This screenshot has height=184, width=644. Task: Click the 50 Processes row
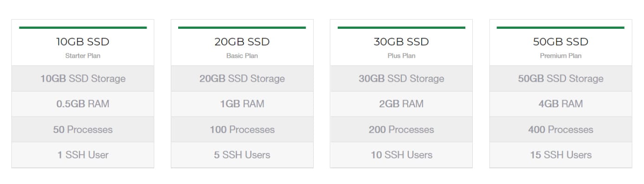(83, 130)
